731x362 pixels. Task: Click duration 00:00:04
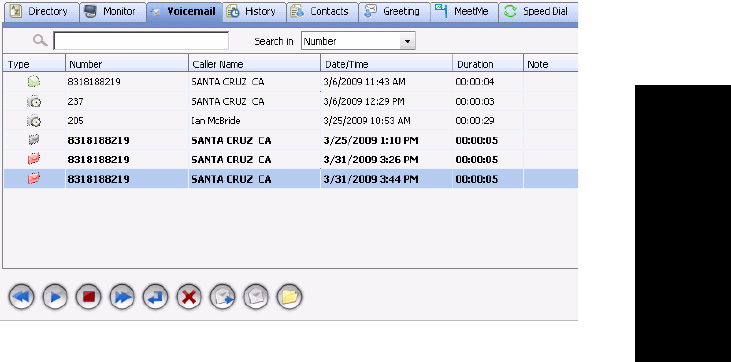click(475, 82)
